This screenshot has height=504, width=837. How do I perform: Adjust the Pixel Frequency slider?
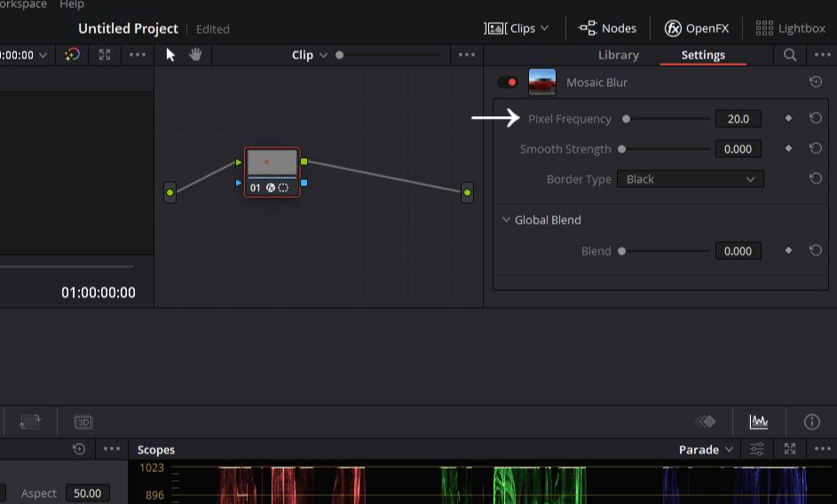coord(667,119)
